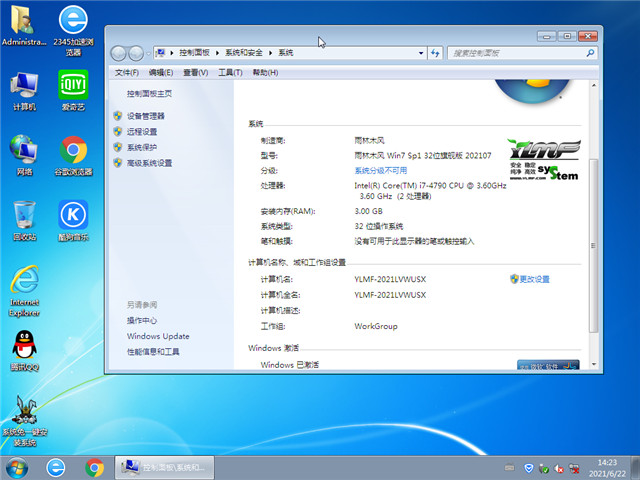Click the 系统分级不可用 rating link

point(381,171)
